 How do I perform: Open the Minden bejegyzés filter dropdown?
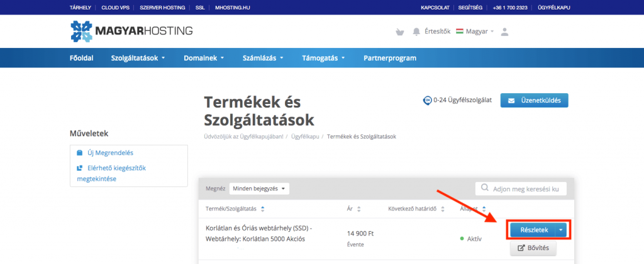[259, 189]
